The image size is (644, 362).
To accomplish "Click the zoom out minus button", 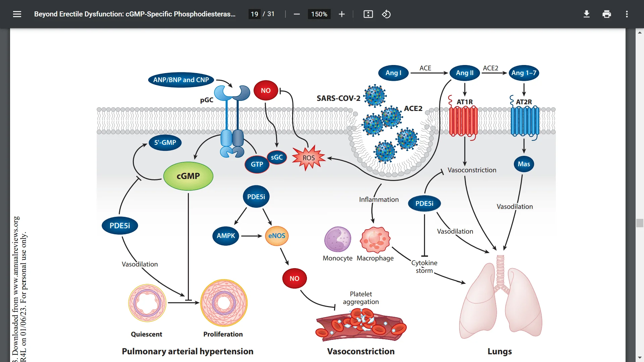I will tap(297, 14).
